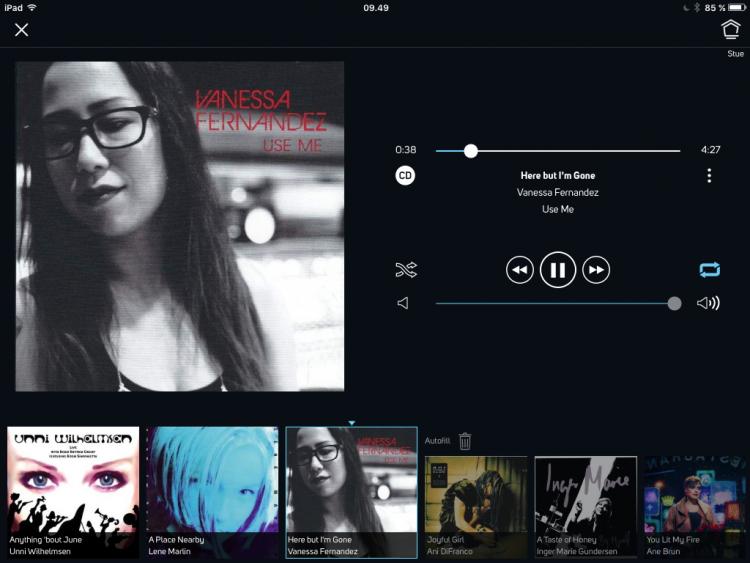Click the elapsed time 0:38
This screenshot has width=750, height=563.
tap(406, 150)
